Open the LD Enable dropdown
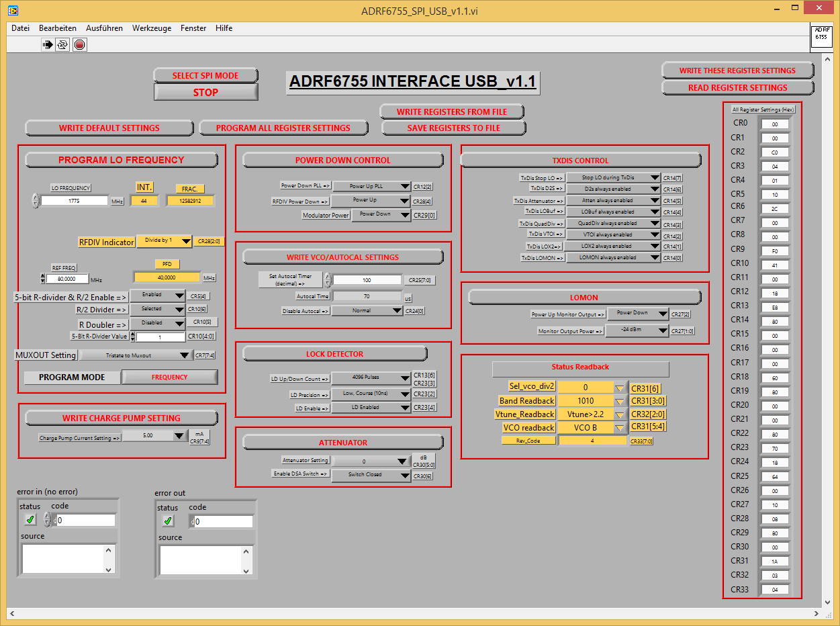This screenshot has height=626, width=840. (x=371, y=408)
